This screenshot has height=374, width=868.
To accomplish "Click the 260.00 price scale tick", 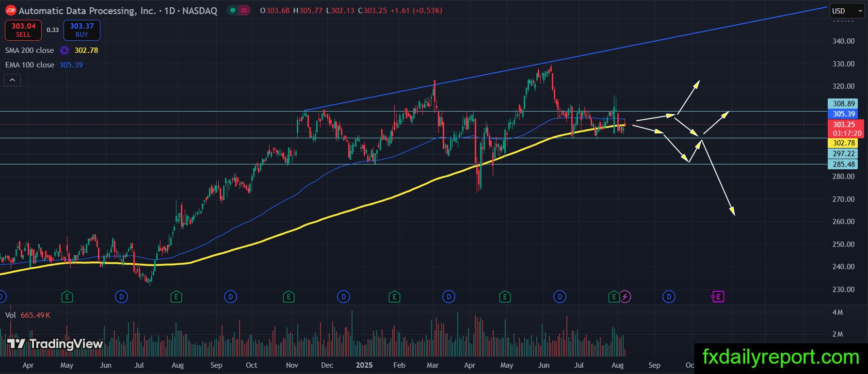I will 844,222.
